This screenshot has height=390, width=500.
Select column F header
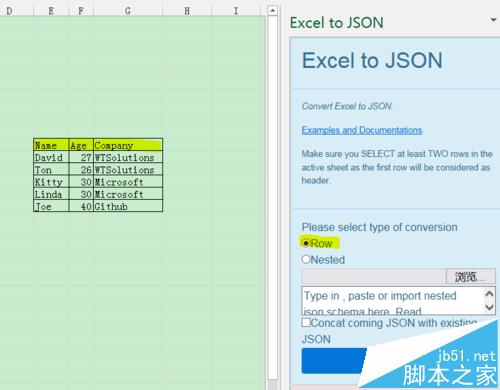tap(81, 11)
